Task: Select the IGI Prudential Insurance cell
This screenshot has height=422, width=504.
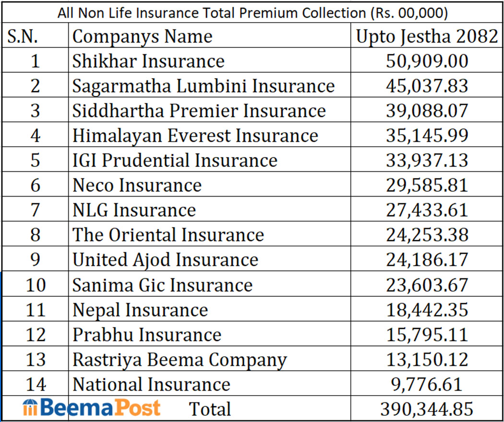Action: point(175,160)
